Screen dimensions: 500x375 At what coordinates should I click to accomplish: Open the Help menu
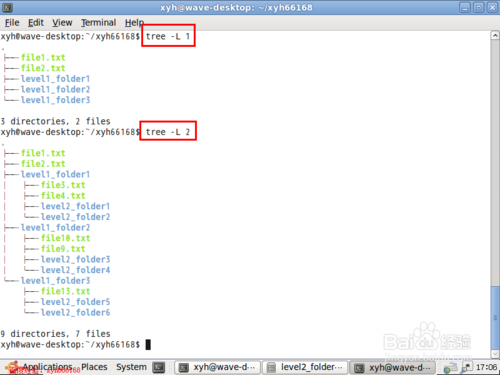click(x=134, y=23)
